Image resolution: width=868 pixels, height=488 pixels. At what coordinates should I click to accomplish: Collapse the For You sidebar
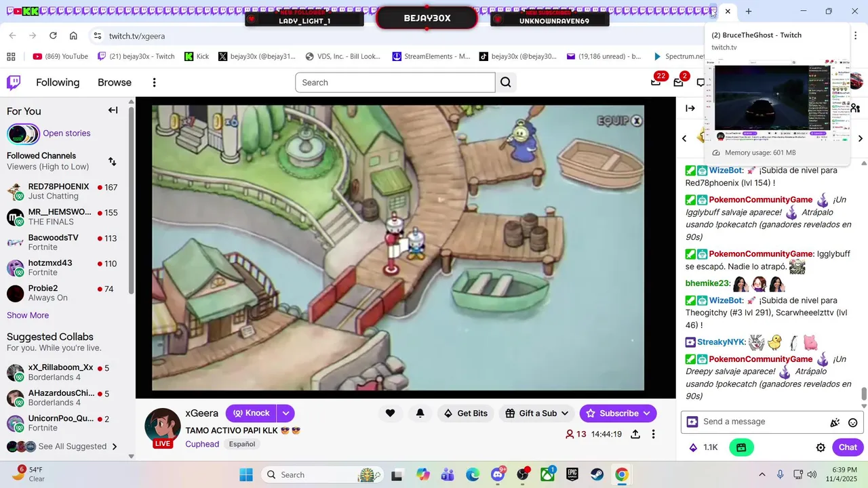[x=113, y=110]
